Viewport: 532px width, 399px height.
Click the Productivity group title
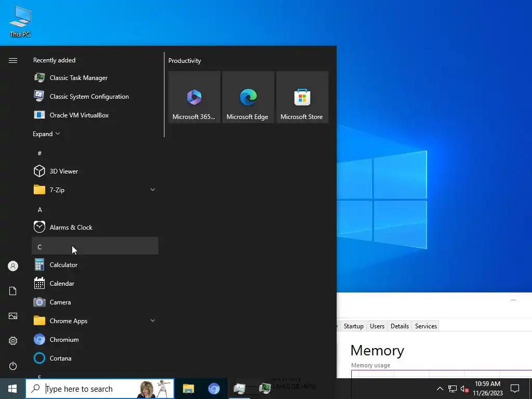click(x=184, y=61)
